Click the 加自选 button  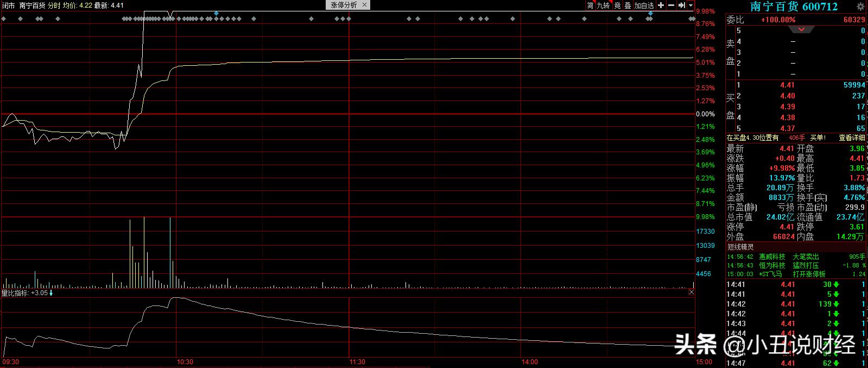[x=644, y=5]
